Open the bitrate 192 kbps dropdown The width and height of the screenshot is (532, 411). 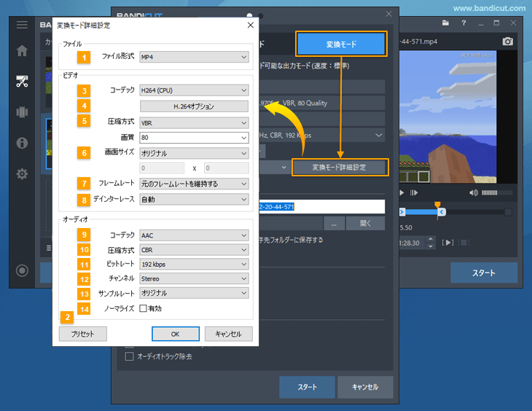tap(194, 264)
